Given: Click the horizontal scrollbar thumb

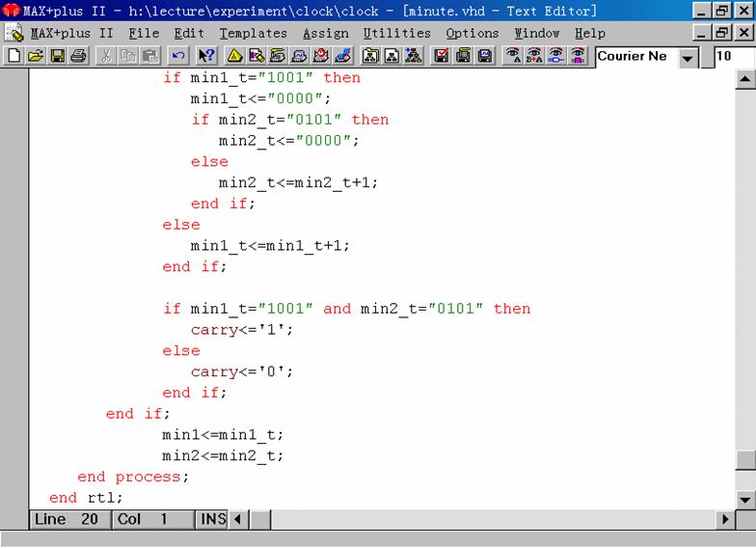Looking at the screenshot, I should click(x=260, y=519).
